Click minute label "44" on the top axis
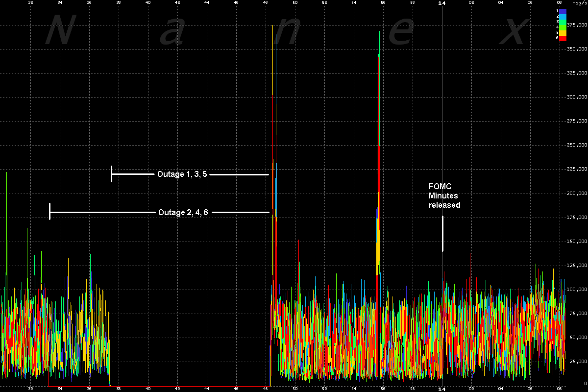 (x=207, y=3)
